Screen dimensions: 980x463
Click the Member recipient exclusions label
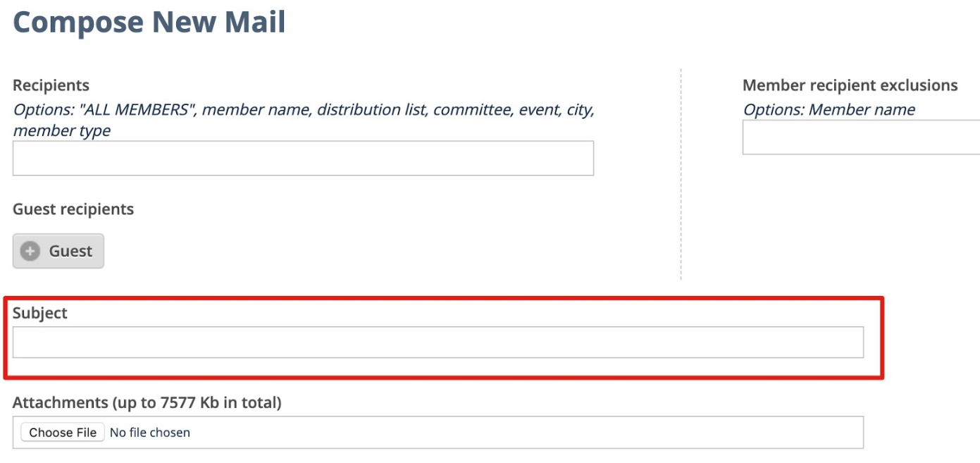coord(850,85)
